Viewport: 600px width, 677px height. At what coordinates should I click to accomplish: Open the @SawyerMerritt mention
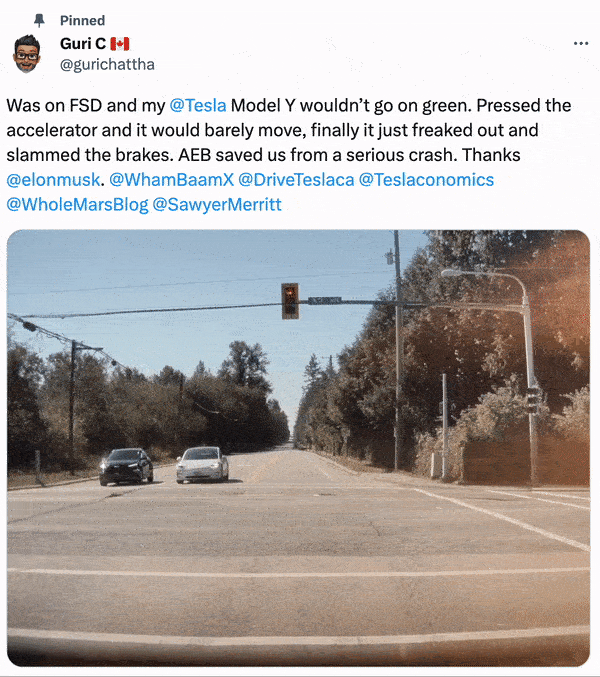click(x=217, y=205)
